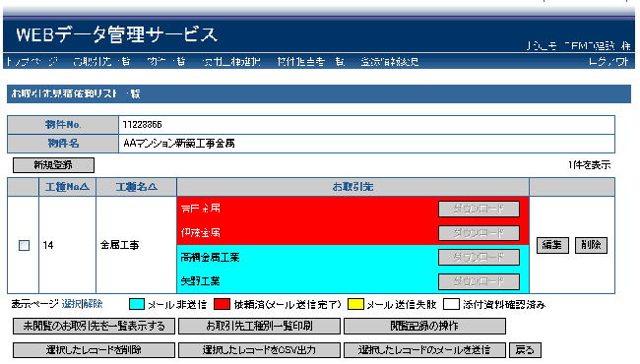Click the cyan メール非送信 legend swatch
Image resolution: width=640 pixels, height=364 pixels.
(136, 304)
